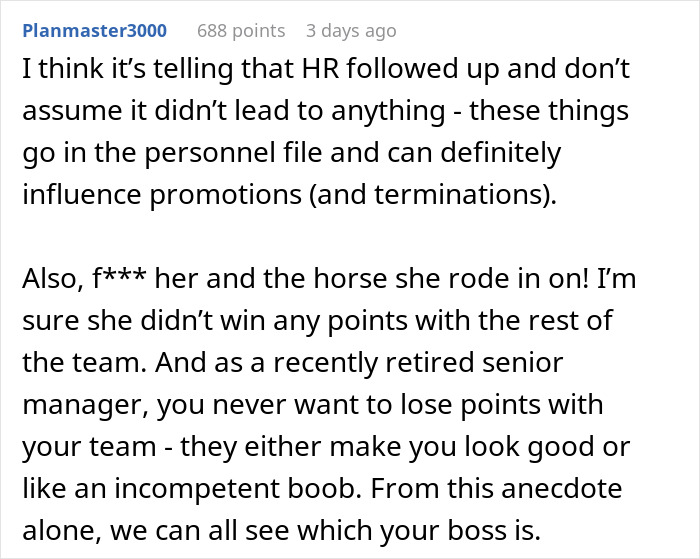Image resolution: width=700 pixels, height=559 pixels.
Task: Click the censored word "f***"
Action: pos(119,278)
